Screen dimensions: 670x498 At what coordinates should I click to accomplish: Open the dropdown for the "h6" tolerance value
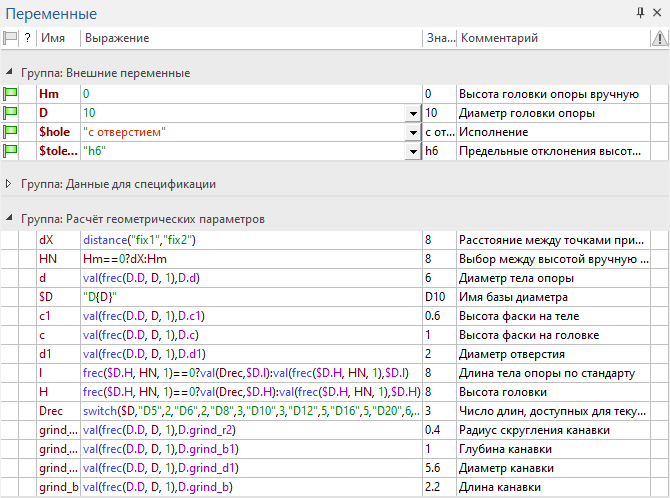pyautogui.click(x=412, y=151)
